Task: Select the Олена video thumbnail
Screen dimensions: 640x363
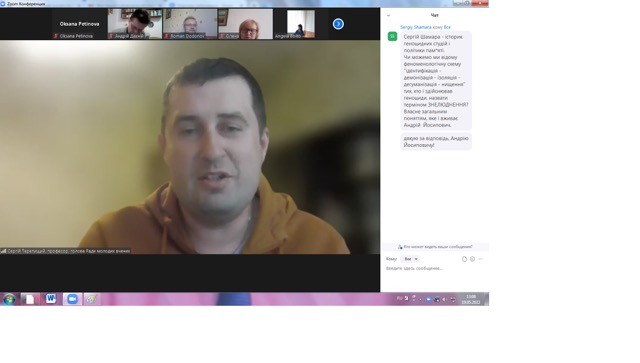Action: (x=246, y=24)
